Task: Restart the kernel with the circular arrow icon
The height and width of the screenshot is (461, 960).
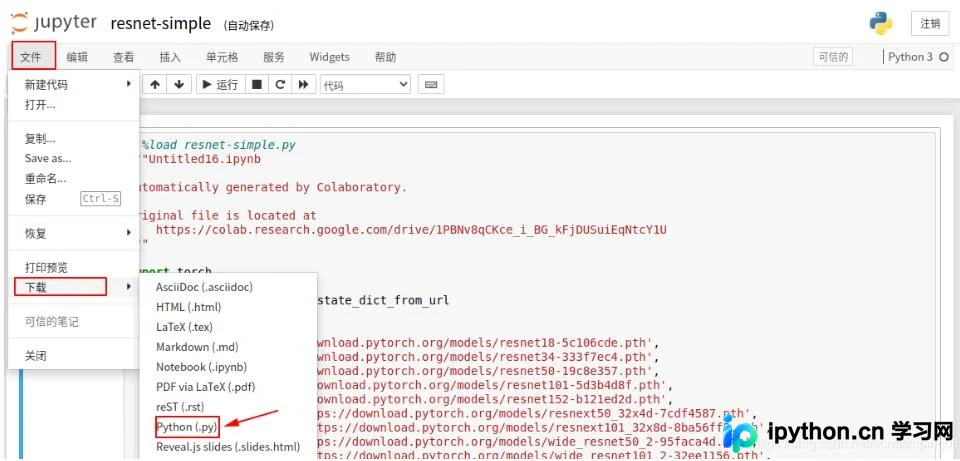Action: point(280,84)
